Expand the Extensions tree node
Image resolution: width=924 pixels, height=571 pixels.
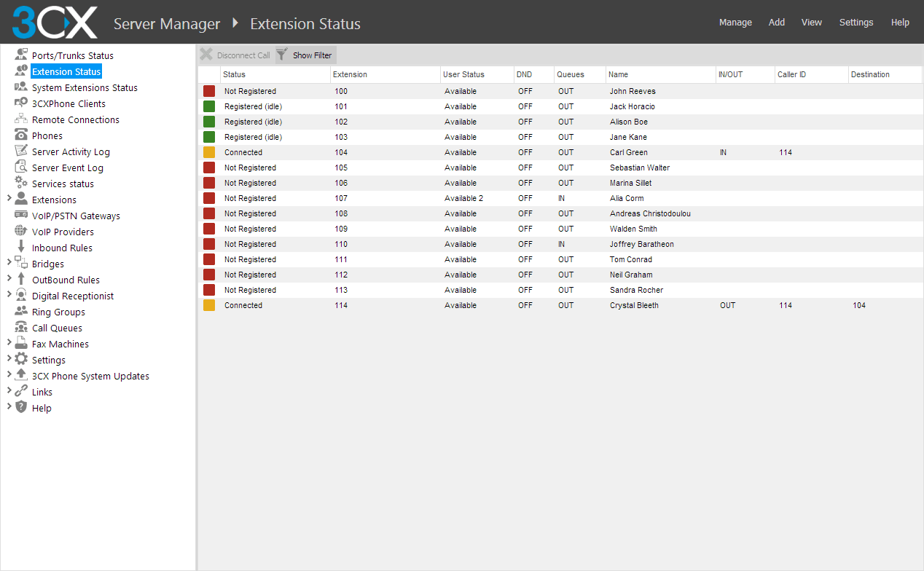click(x=9, y=199)
